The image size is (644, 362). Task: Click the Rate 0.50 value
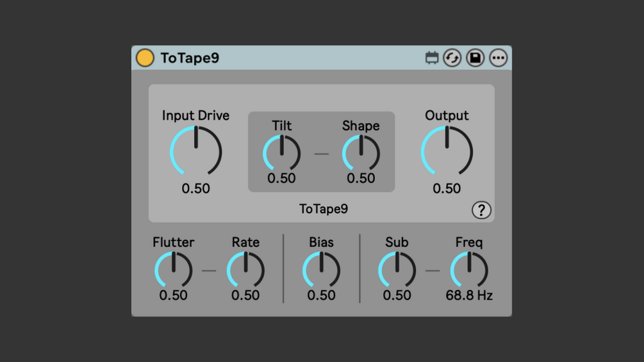(245, 295)
